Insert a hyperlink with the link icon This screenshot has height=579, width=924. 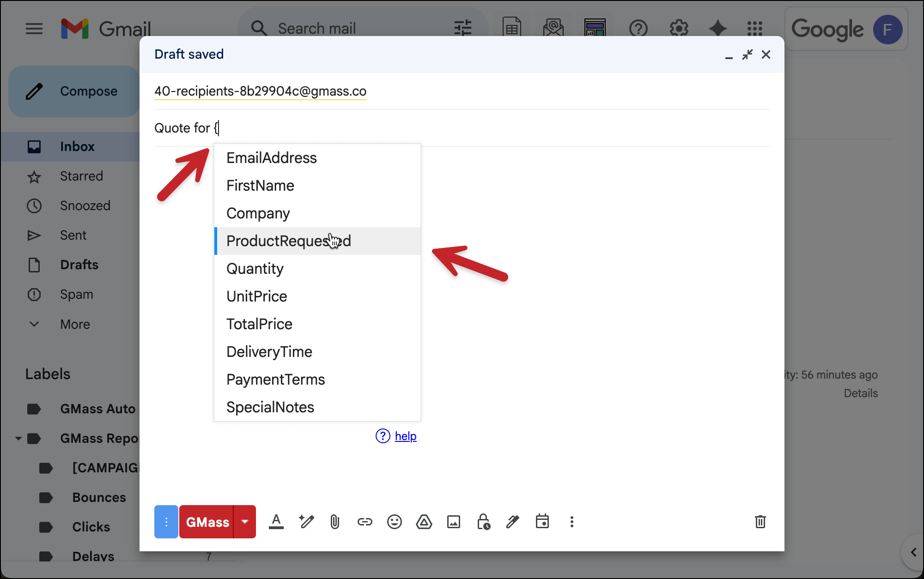click(365, 522)
